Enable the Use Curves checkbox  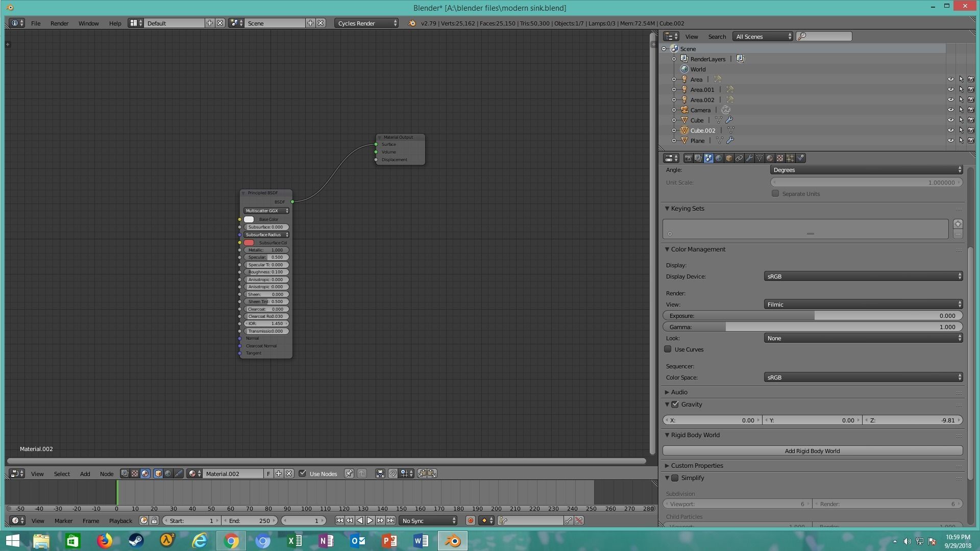(x=668, y=349)
